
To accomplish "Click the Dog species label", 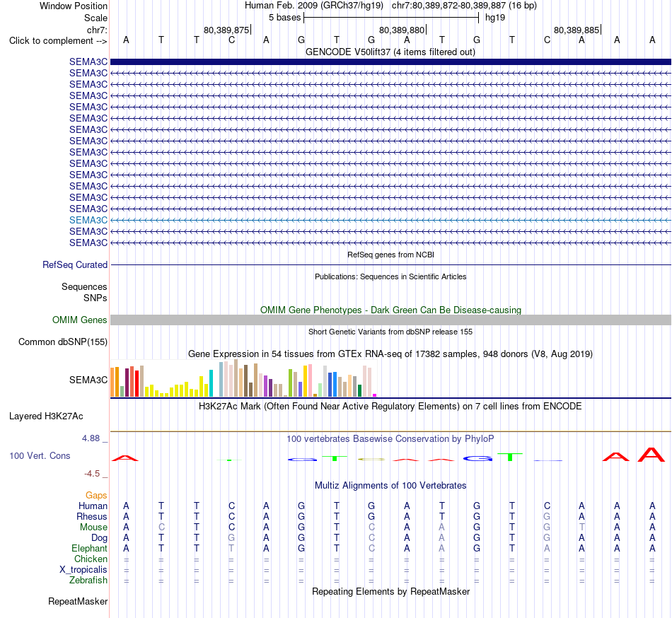I will [100, 538].
